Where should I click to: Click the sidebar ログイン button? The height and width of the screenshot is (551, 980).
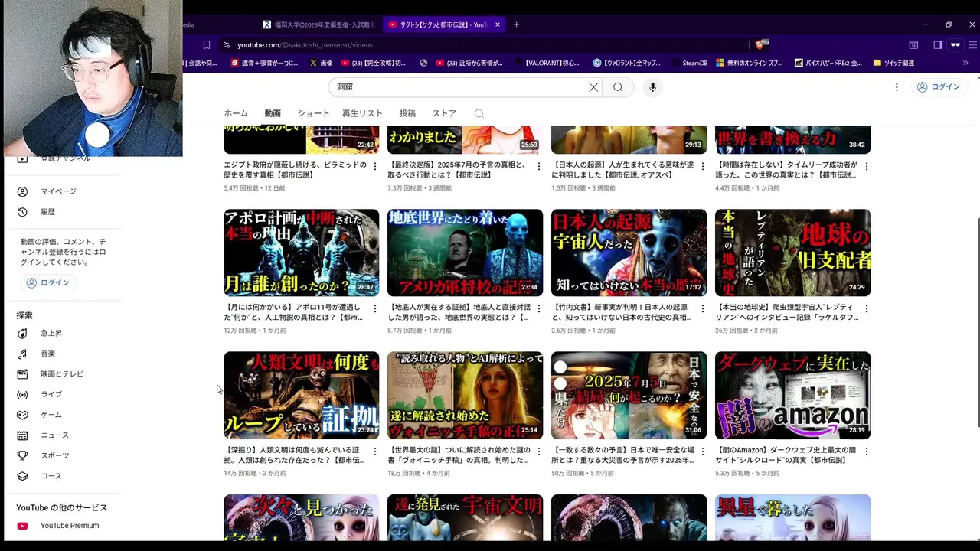[x=48, y=283]
